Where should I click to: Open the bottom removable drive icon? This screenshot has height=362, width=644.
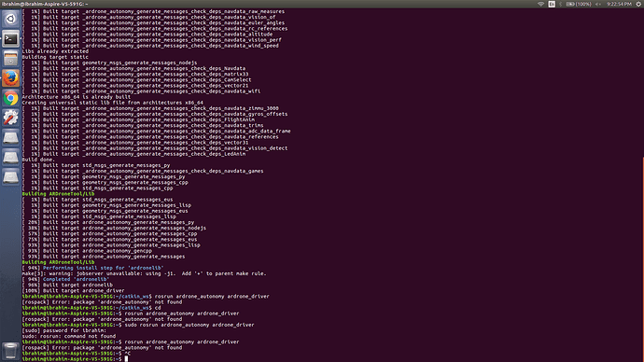[x=10, y=177]
